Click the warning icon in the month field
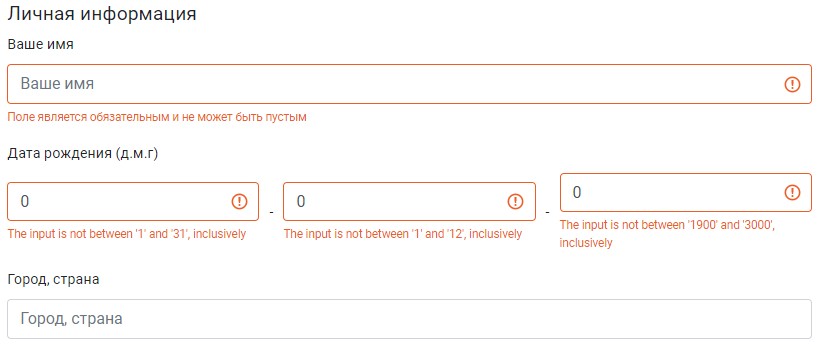 (x=515, y=202)
